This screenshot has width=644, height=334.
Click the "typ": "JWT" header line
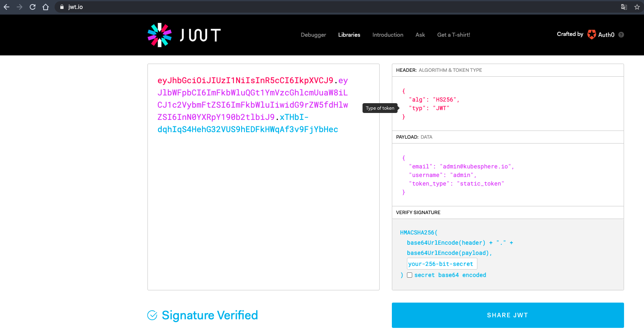(x=429, y=108)
